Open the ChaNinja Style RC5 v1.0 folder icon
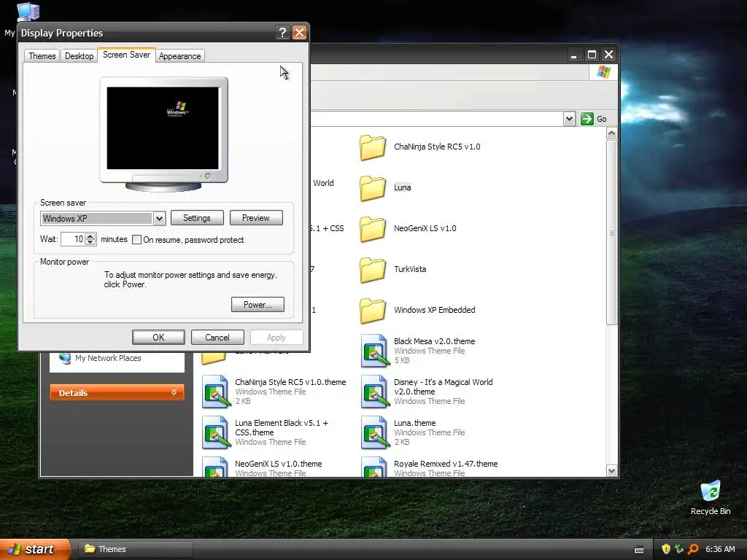 tap(373, 147)
